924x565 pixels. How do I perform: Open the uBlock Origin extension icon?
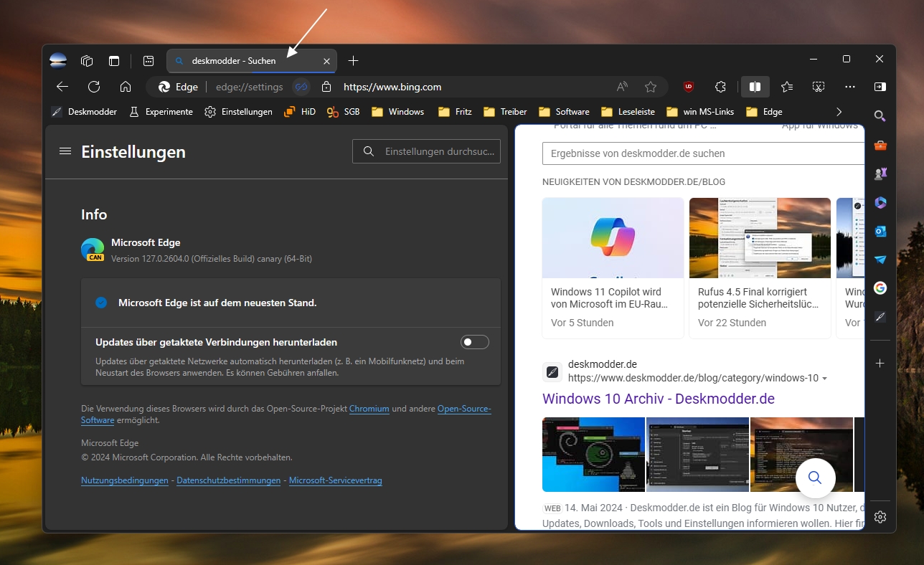click(x=689, y=87)
